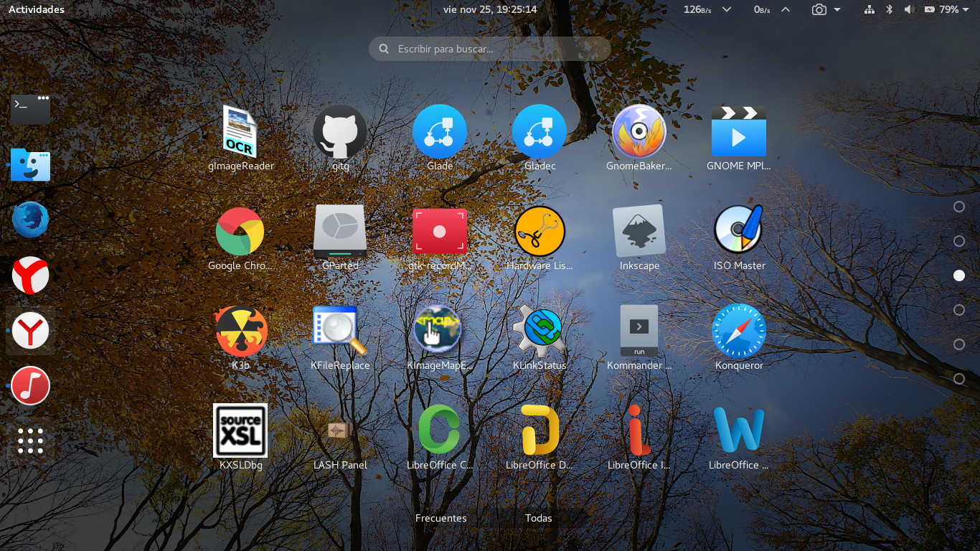Screen dimensions: 980x551
Task: Click the Bluetooth status icon
Action: pos(889,9)
